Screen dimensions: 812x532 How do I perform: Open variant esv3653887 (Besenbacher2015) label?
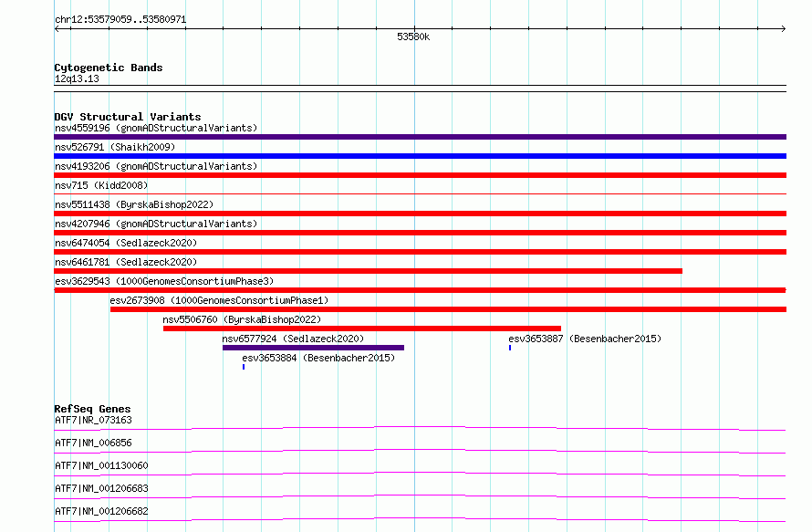point(585,339)
